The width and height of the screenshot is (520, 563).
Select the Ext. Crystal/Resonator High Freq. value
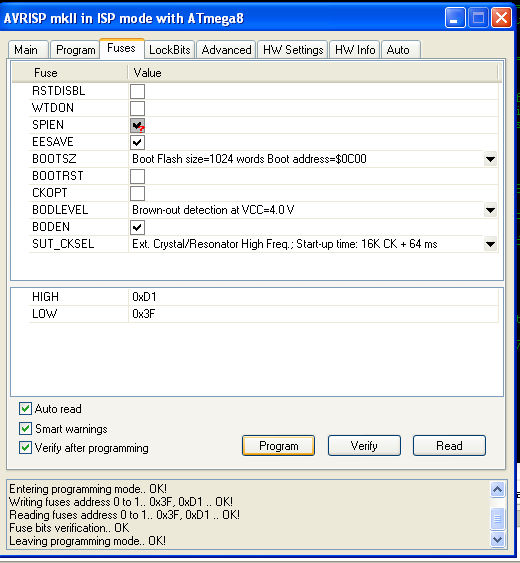tap(284, 245)
